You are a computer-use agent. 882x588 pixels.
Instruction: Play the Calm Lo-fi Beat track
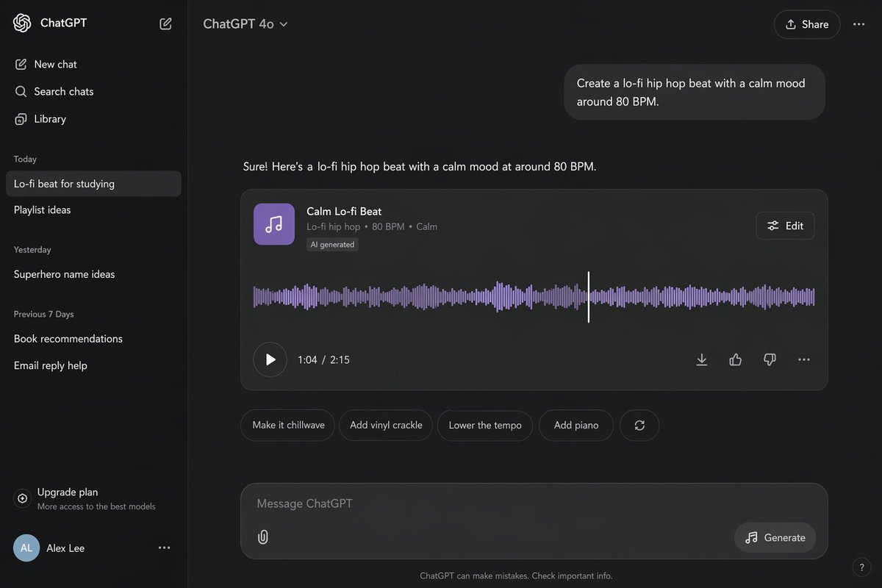(x=270, y=359)
